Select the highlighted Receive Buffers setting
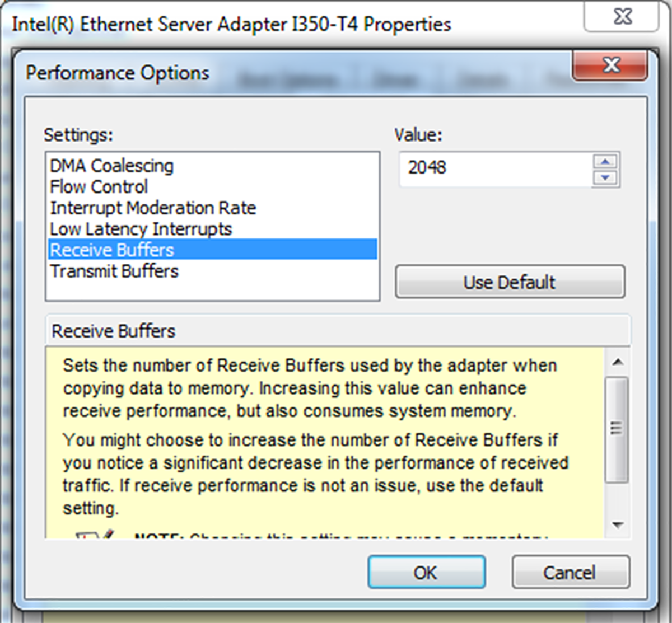Image resolution: width=672 pixels, height=623 pixels. click(x=212, y=250)
